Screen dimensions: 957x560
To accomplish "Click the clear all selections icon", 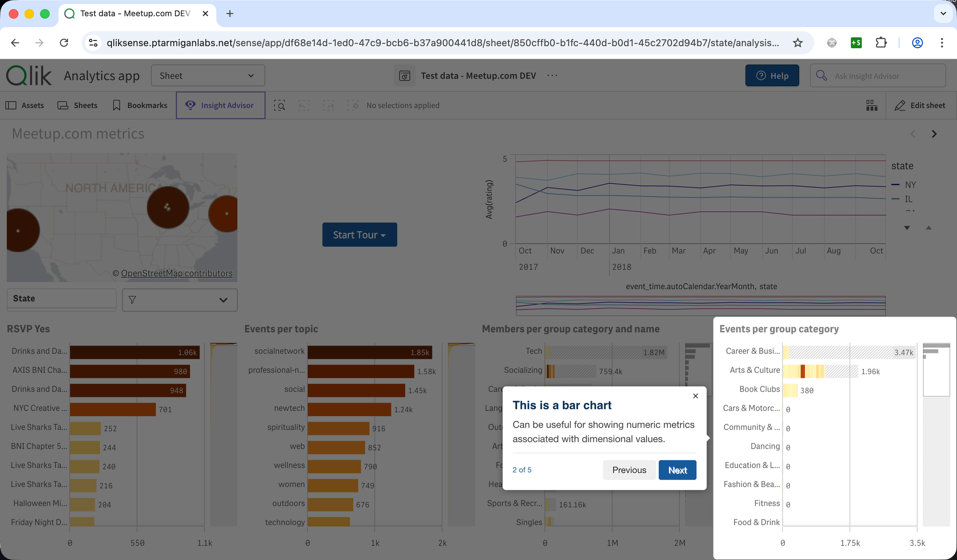I will pos(353,106).
